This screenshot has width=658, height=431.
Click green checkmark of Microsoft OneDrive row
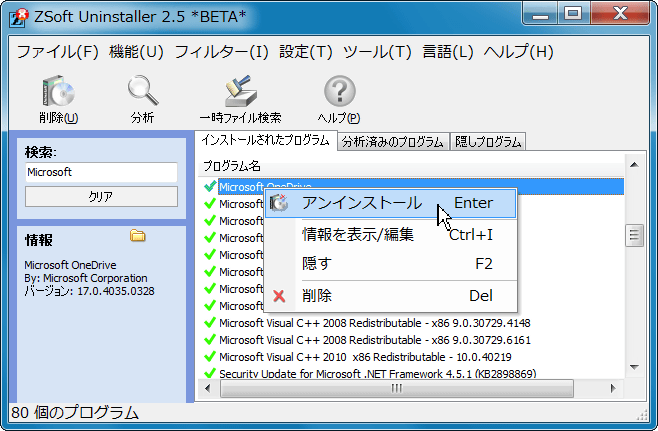[x=210, y=187]
